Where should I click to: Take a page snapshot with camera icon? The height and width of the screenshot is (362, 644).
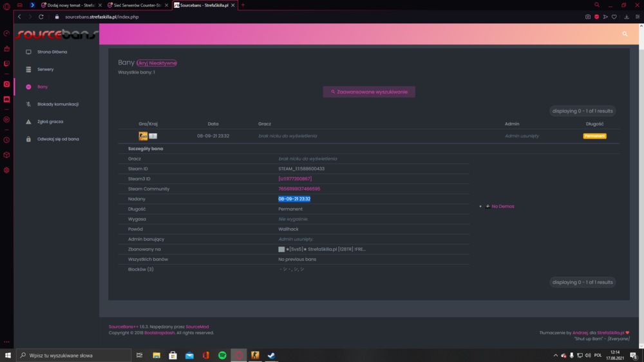[588, 17]
